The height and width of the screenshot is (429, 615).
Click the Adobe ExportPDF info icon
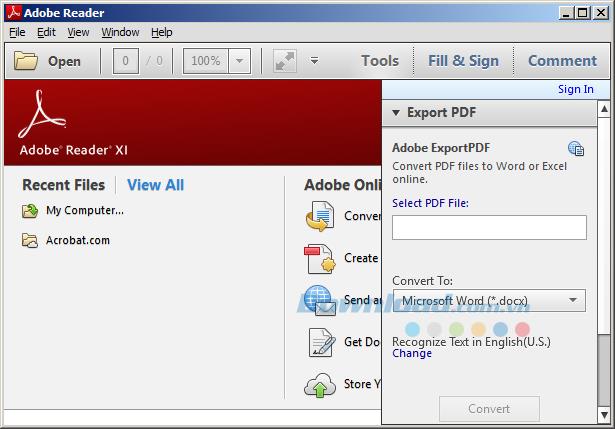(x=575, y=149)
